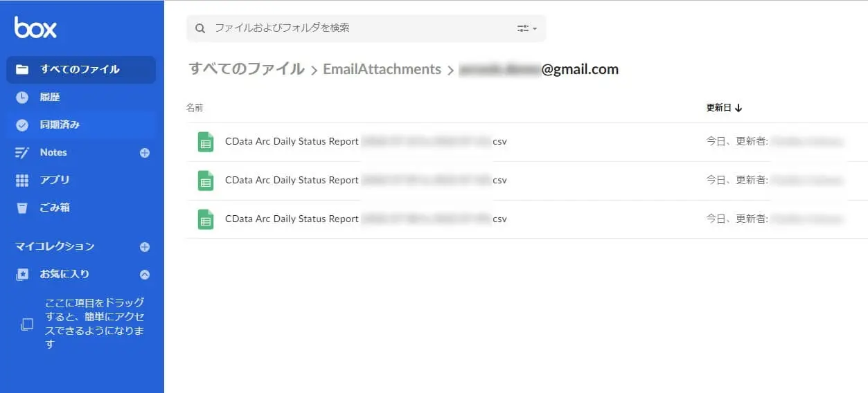Sort by 更新日 column arrow
Image resolution: width=868 pixels, height=393 pixels.
pos(738,108)
